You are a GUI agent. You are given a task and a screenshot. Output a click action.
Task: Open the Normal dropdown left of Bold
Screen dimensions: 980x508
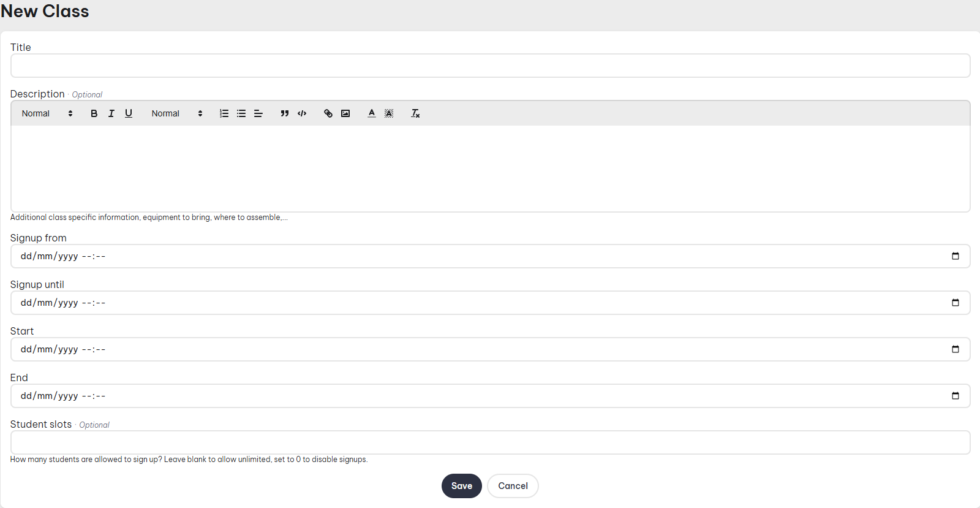[47, 113]
